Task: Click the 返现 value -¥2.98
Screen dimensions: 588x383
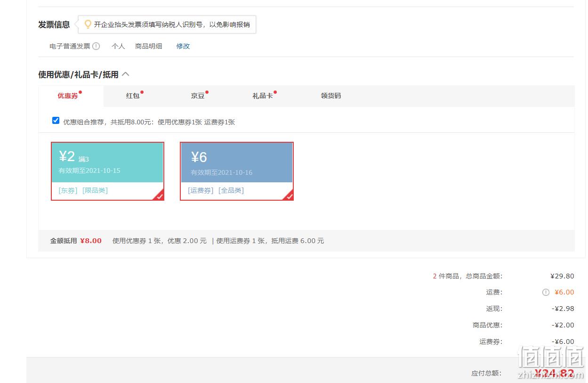Action: (x=563, y=309)
